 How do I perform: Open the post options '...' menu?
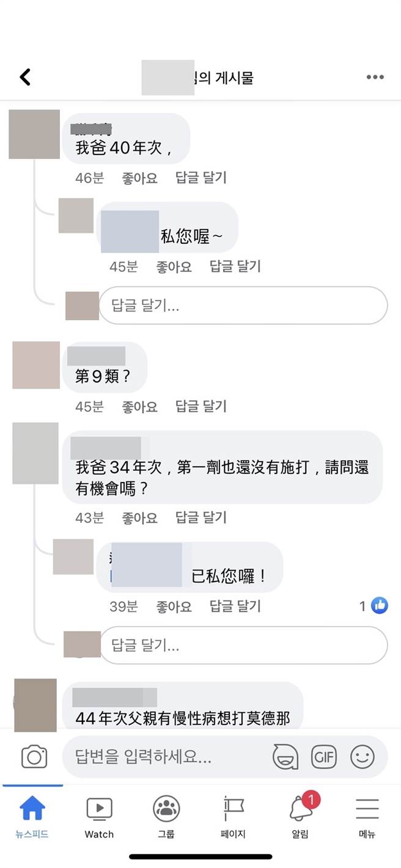point(374,77)
